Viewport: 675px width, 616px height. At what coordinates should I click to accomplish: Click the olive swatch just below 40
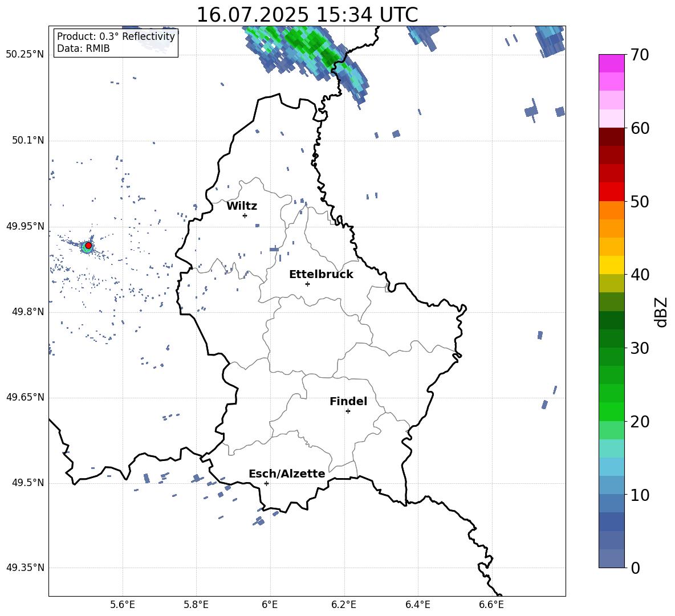click(612, 283)
